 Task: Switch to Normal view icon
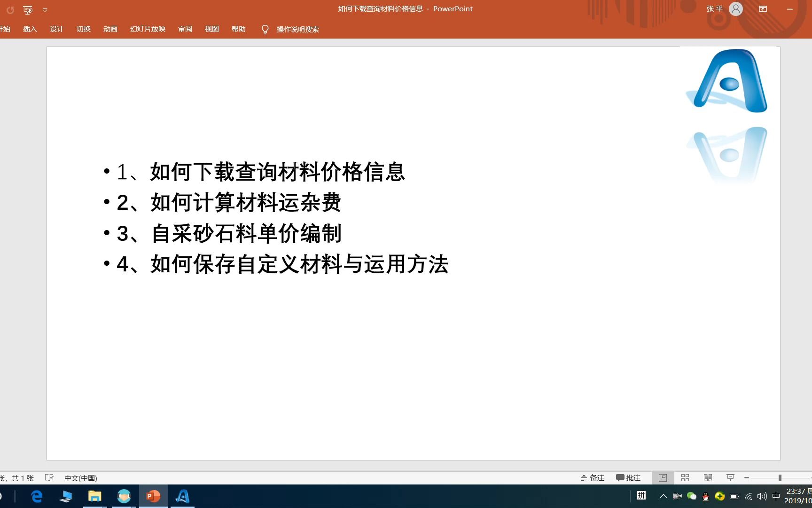click(663, 478)
